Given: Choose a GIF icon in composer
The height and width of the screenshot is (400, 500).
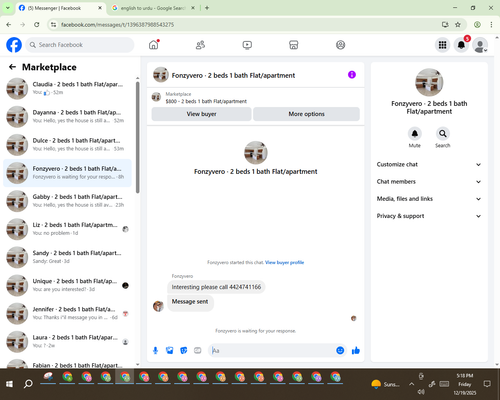Looking at the screenshot, I should pos(198,350).
